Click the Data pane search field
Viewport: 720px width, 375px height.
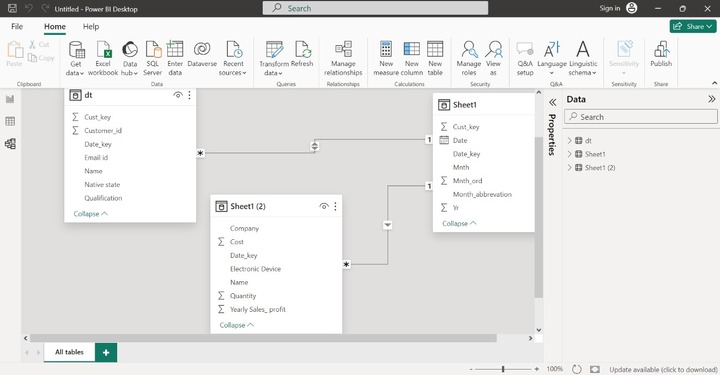coord(641,117)
